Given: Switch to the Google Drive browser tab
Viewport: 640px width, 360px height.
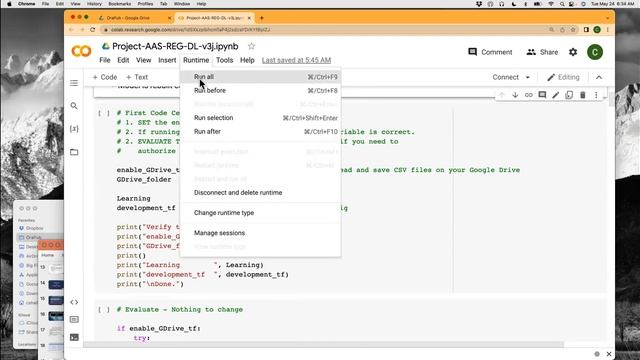Looking at the screenshot, I should click(135, 18).
